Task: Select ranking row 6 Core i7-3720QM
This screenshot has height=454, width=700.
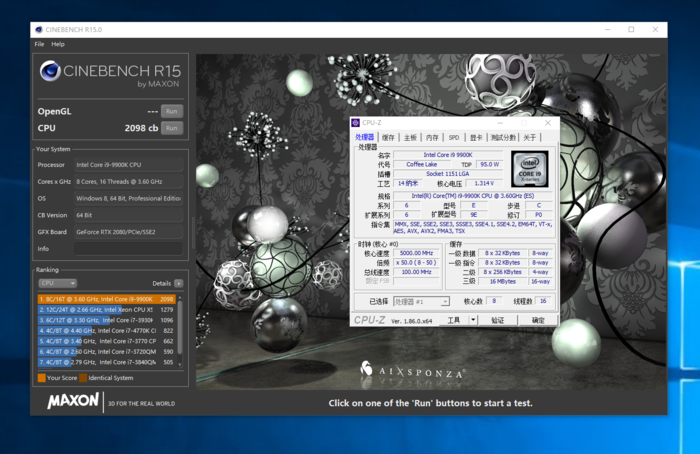Action: pos(107,352)
